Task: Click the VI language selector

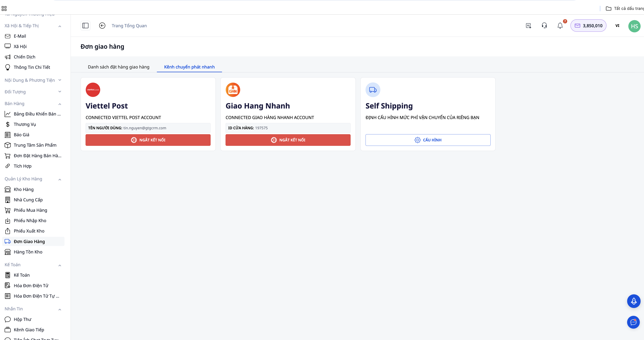Action: pyautogui.click(x=617, y=26)
